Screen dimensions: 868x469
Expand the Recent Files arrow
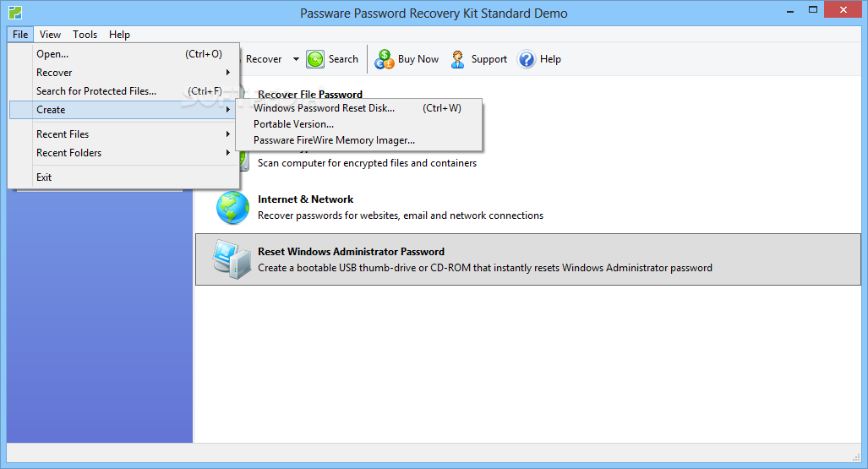point(227,134)
